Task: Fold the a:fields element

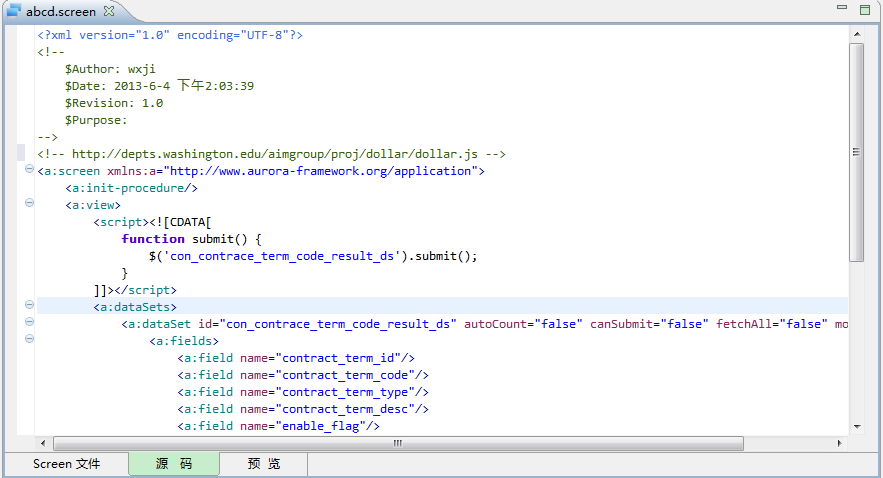Action: (29, 340)
